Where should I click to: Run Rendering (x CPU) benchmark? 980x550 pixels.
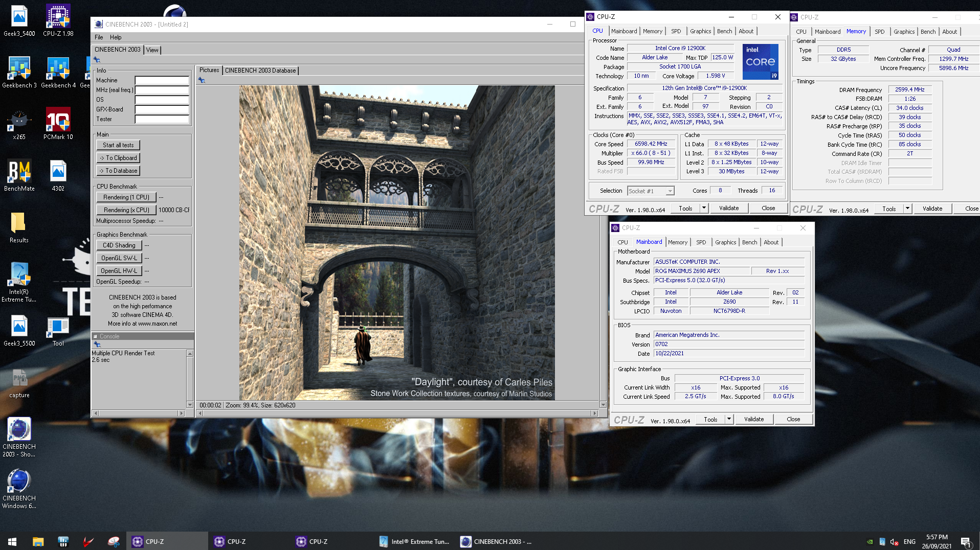[x=126, y=210]
